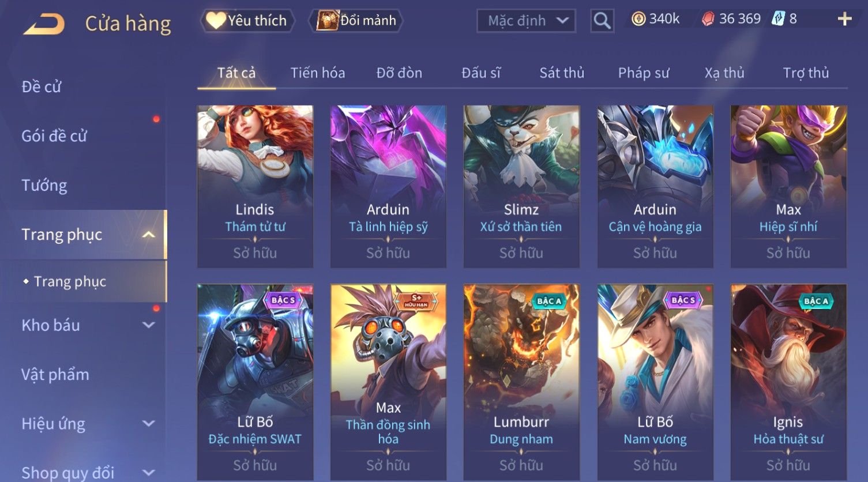
Task: Select Lindis Thám tử tư skin card
Action: coord(255,186)
